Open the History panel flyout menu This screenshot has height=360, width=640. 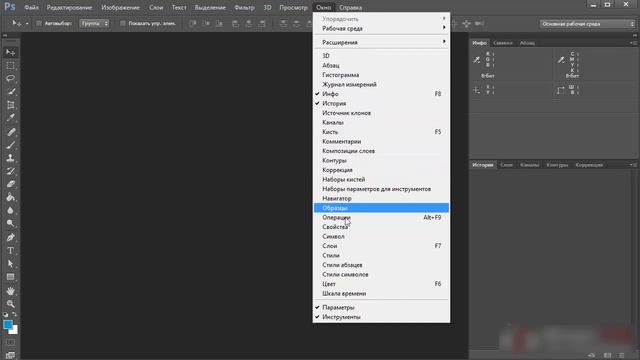633,165
